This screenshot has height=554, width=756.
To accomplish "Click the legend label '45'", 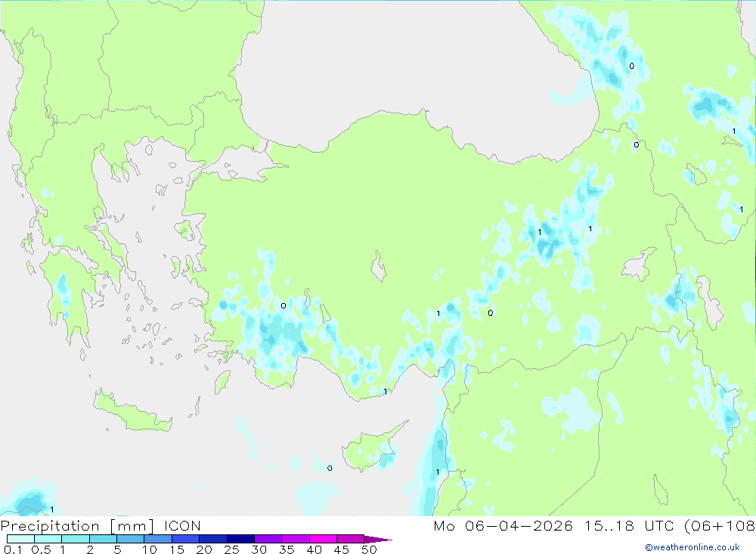I will pos(342,549).
